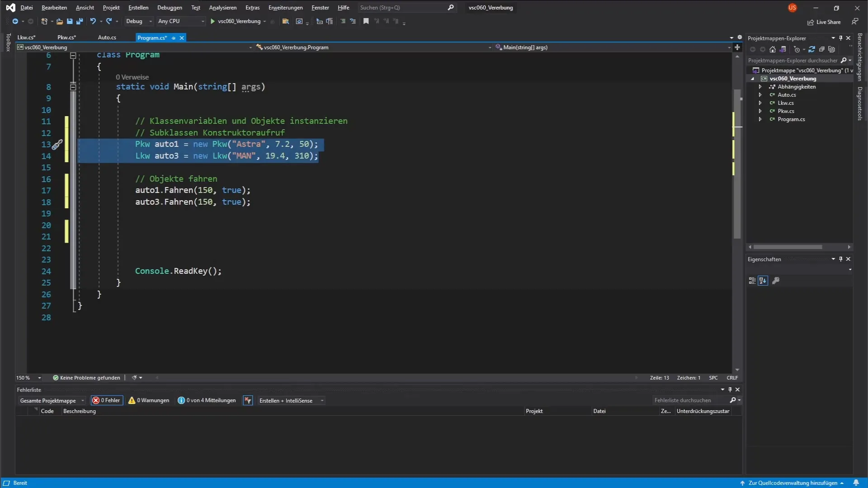Click the Suchen (Strg+Q) search box
Viewport: 868px width, 488px height.
407,8
